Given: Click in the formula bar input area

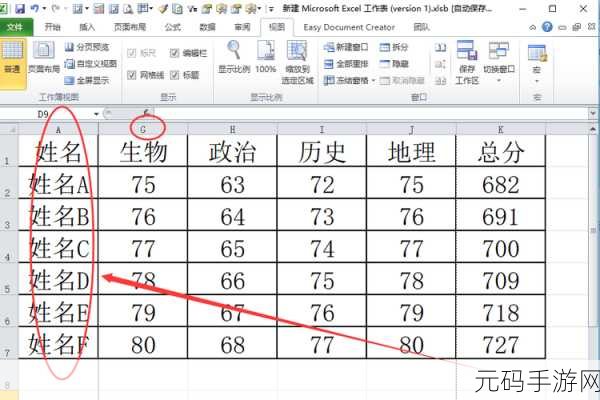Looking at the screenshot, I should 369,113.
